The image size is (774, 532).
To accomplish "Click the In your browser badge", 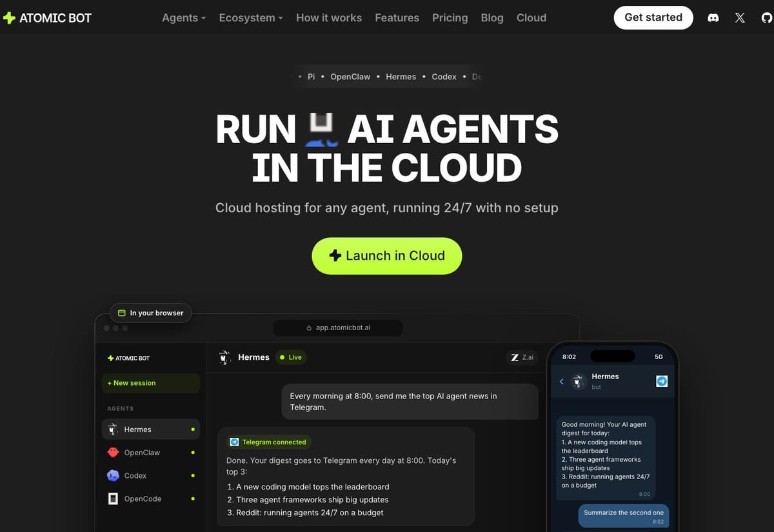I will coord(151,313).
